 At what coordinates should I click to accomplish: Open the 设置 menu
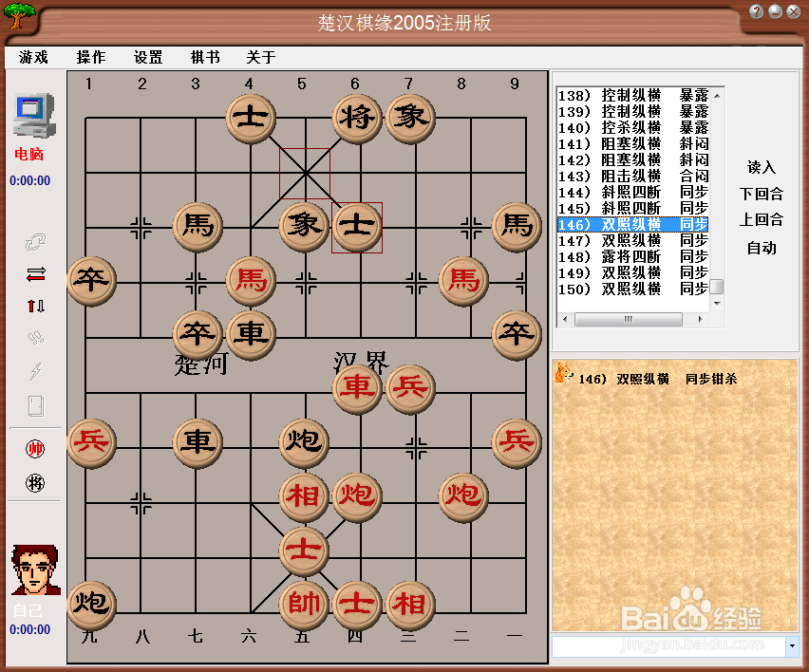(x=148, y=57)
